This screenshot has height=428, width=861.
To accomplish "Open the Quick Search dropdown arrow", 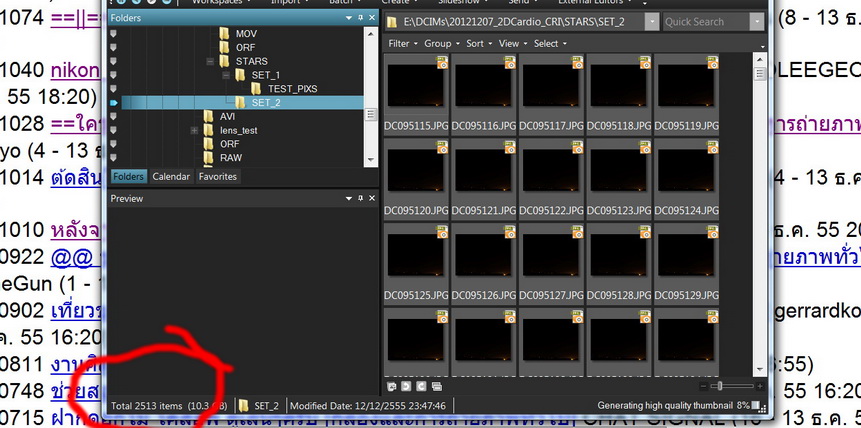I will (758, 23).
